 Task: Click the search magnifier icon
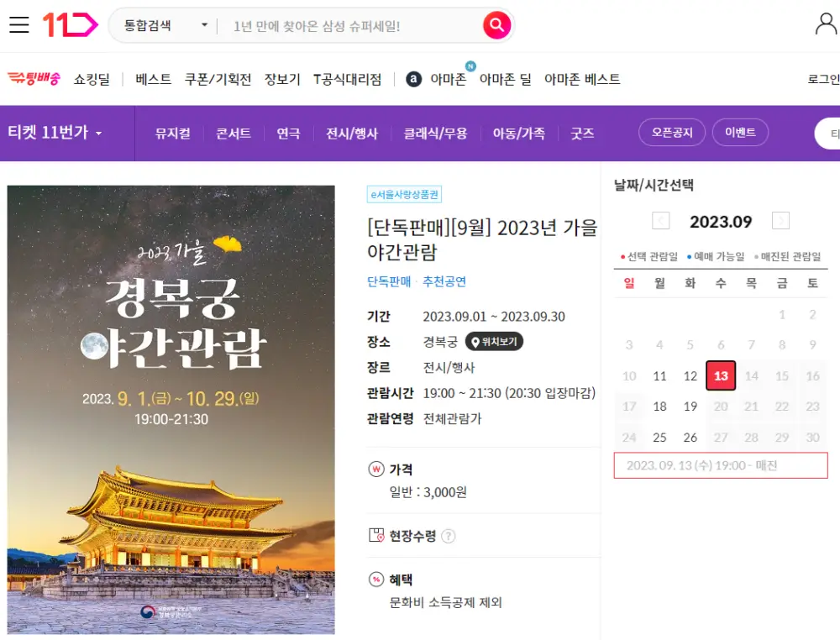(496, 24)
